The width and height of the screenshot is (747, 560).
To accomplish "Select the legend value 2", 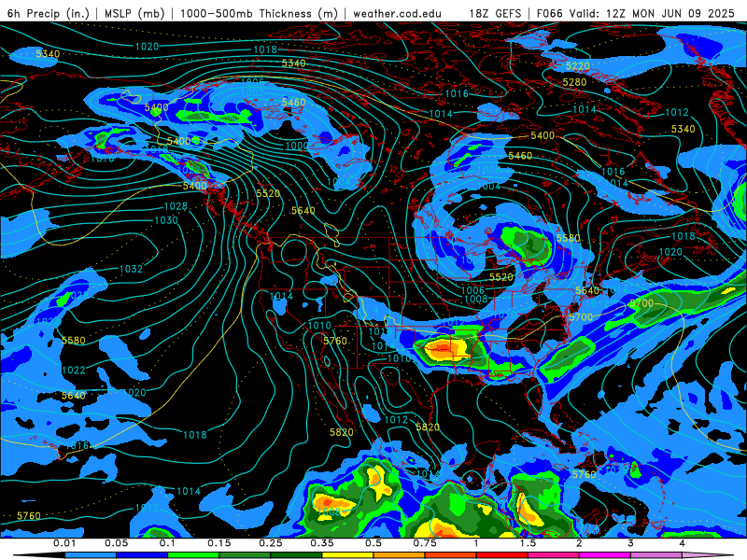I will [x=579, y=543].
